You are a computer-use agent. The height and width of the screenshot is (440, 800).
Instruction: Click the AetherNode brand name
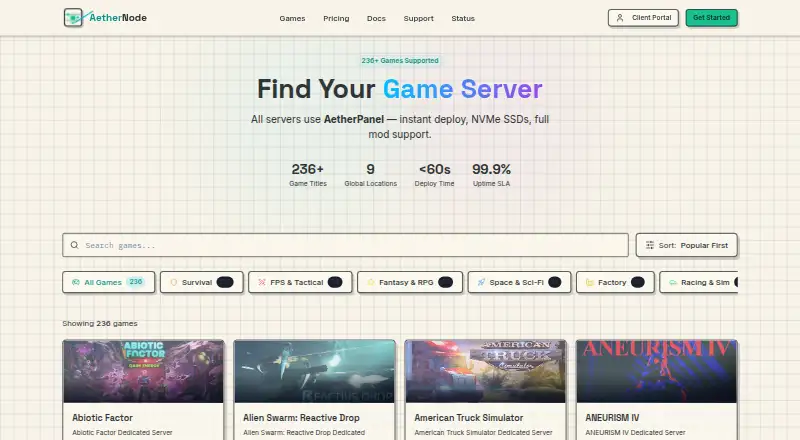click(118, 18)
